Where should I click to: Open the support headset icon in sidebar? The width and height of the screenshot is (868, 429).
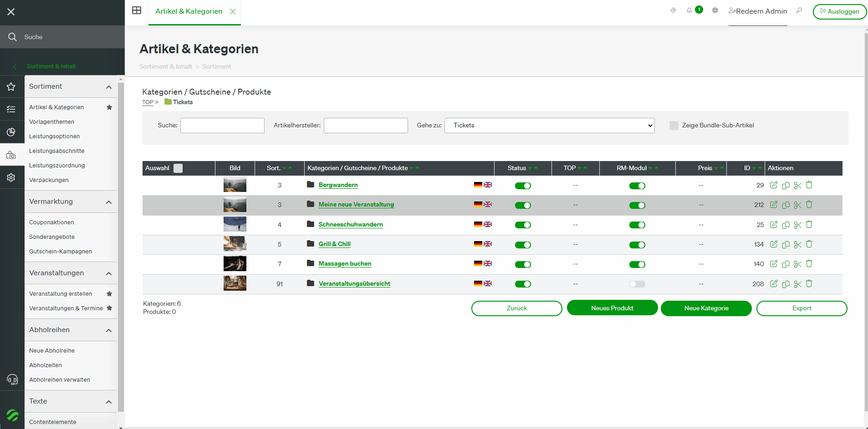click(12, 379)
